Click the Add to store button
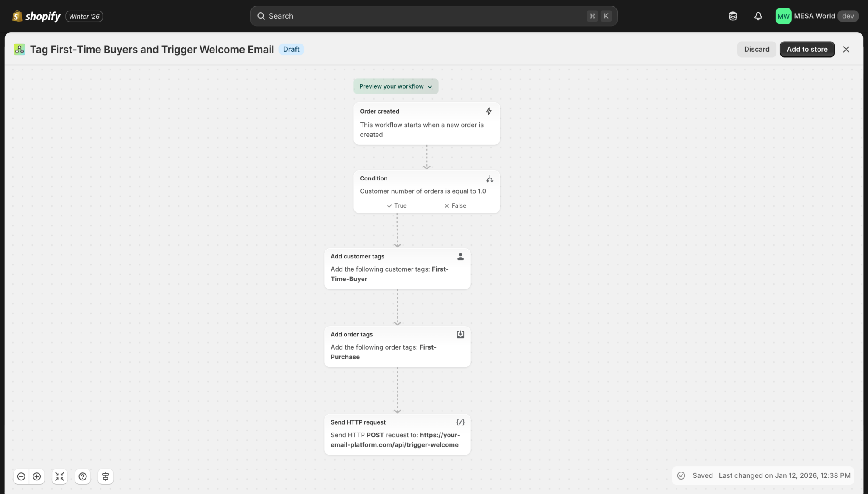The width and height of the screenshot is (868, 494). [807, 49]
